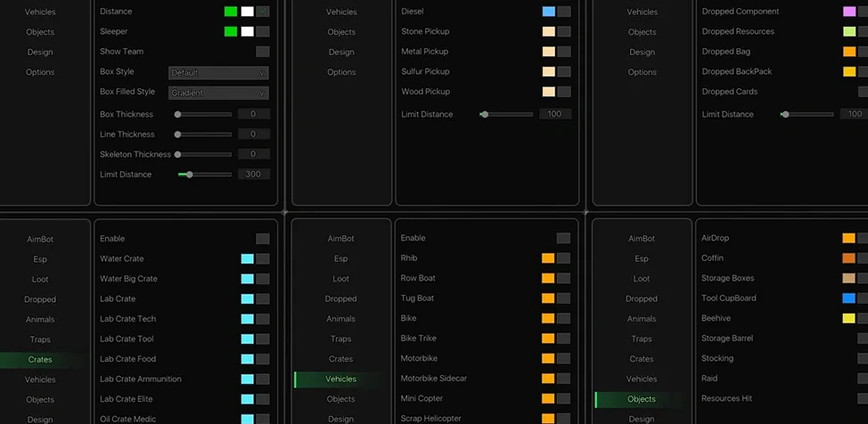The height and width of the screenshot is (424, 868).
Task: Change the orange Dropped Bag swatch
Action: [849, 52]
